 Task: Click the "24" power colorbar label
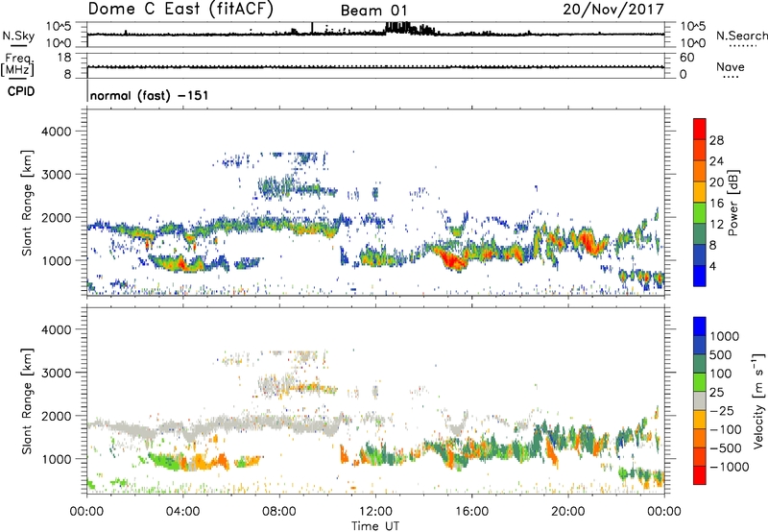(x=716, y=161)
